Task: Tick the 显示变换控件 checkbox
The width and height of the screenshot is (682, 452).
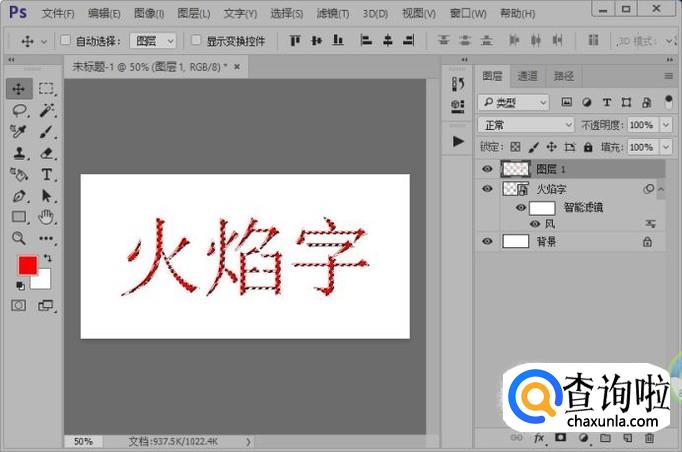Action: pyautogui.click(x=196, y=41)
